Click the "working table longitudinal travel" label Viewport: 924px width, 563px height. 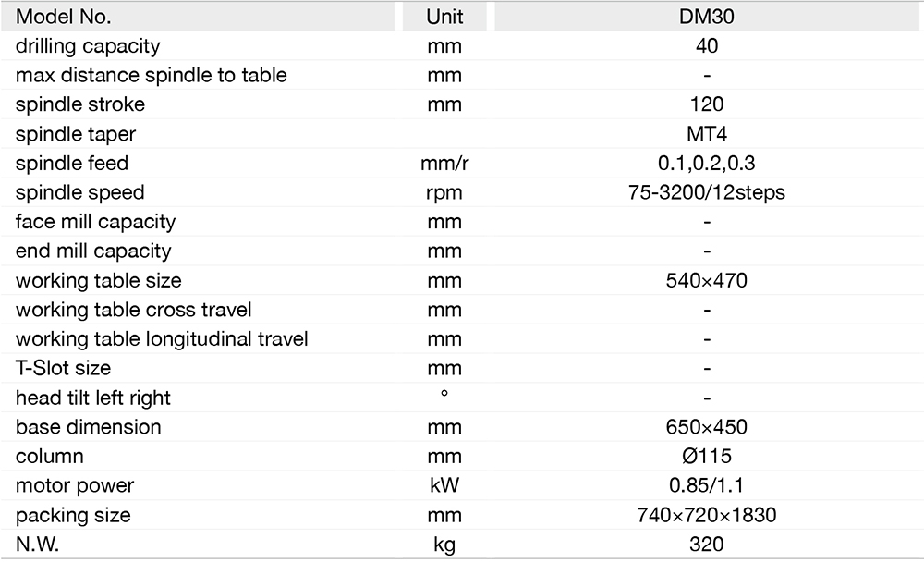(162, 339)
